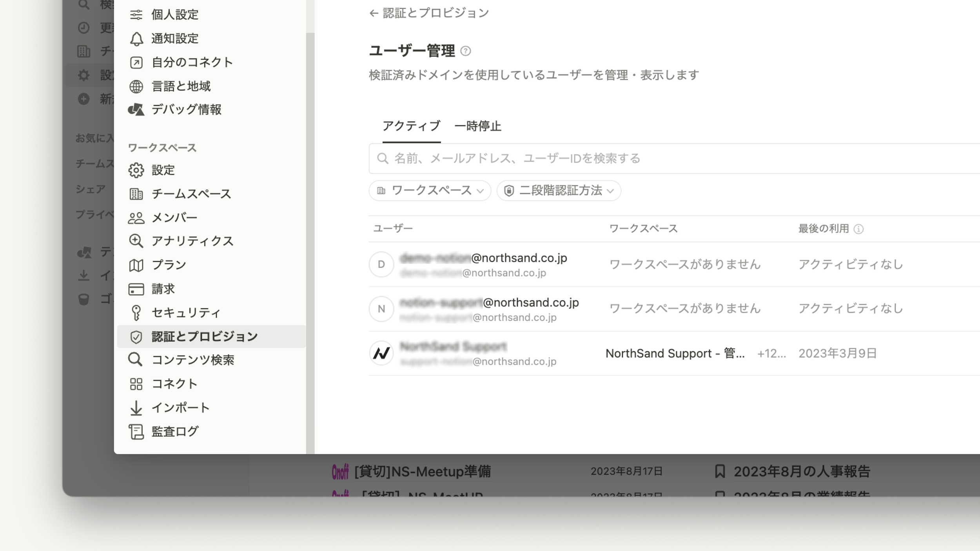Screen dimensions: 980x551
Task: Open コンテンツ検索 magnifier item
Action: (192, 360)
